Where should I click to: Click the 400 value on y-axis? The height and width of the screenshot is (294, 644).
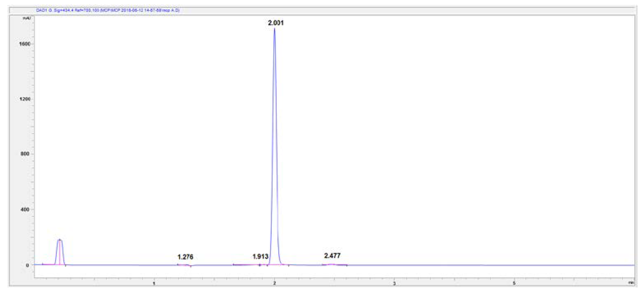tap(25, 209)
